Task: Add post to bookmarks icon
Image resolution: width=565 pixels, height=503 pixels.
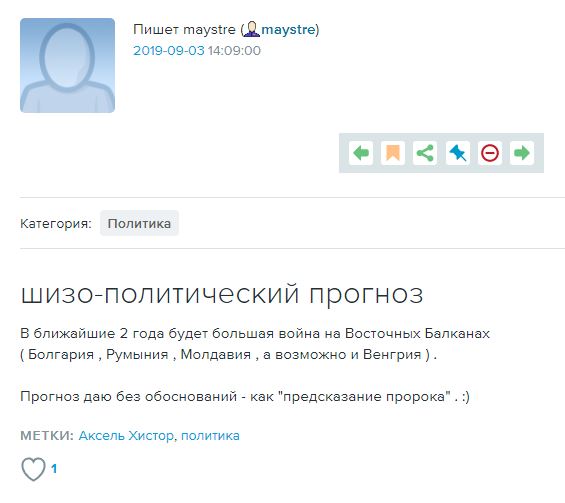Action: point(393,153)
